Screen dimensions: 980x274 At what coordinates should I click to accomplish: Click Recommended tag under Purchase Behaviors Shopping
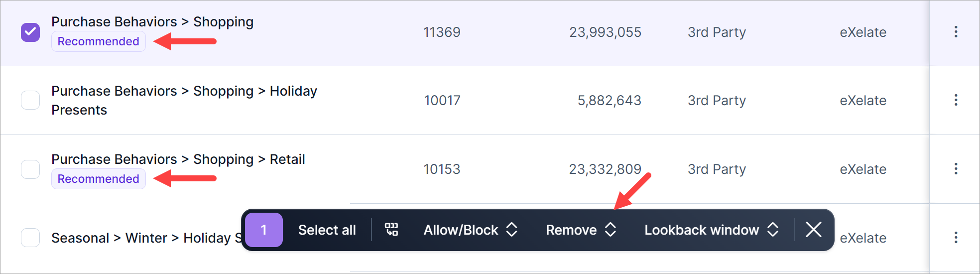98,41
